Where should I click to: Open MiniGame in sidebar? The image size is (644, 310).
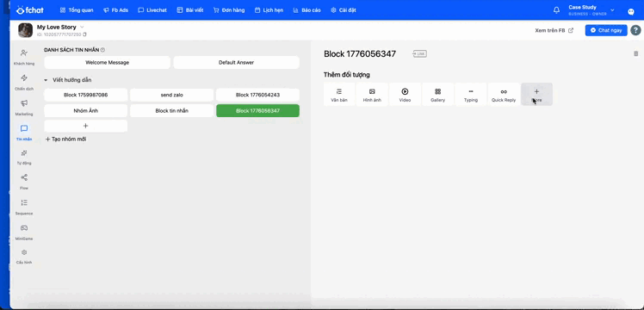(24, 232)
